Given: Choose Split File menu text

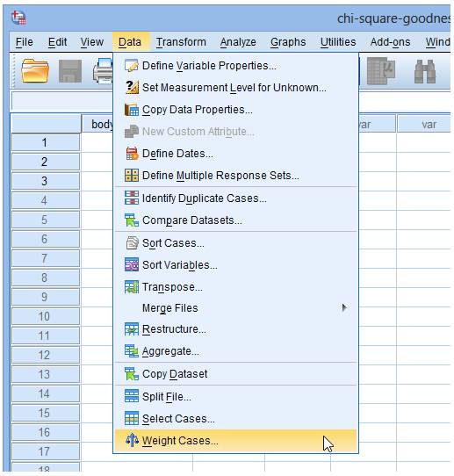Looking at the screenshot, I should (167, 396).
